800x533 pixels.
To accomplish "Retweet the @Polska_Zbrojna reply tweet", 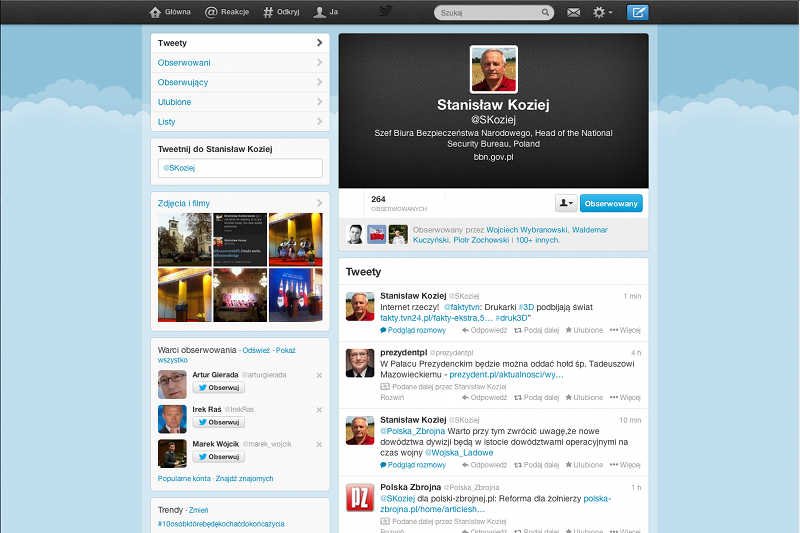I will (537, 465).
